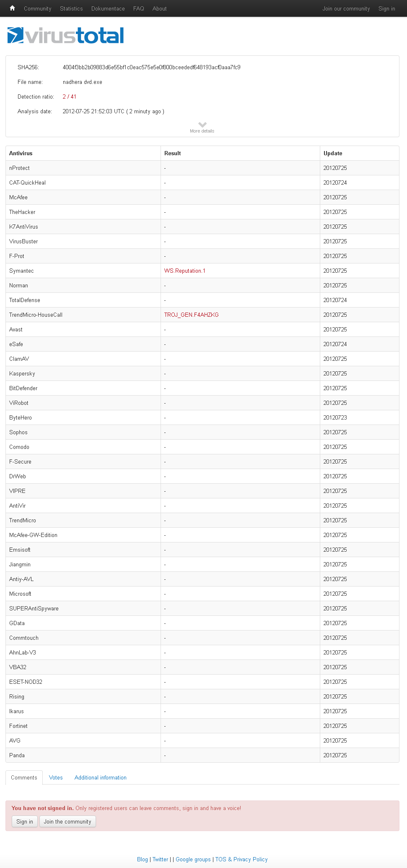
Task: Click the home icon in navbar
Action: (x=12, y=8)
